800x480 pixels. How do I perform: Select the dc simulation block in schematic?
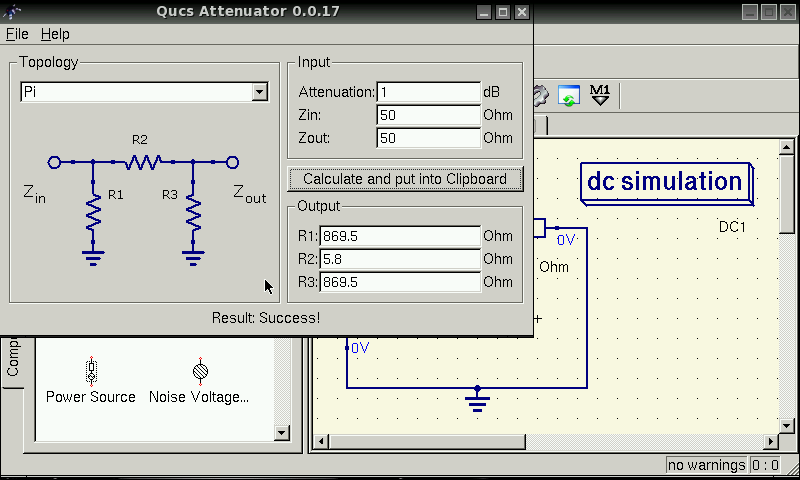pos(667,184)
